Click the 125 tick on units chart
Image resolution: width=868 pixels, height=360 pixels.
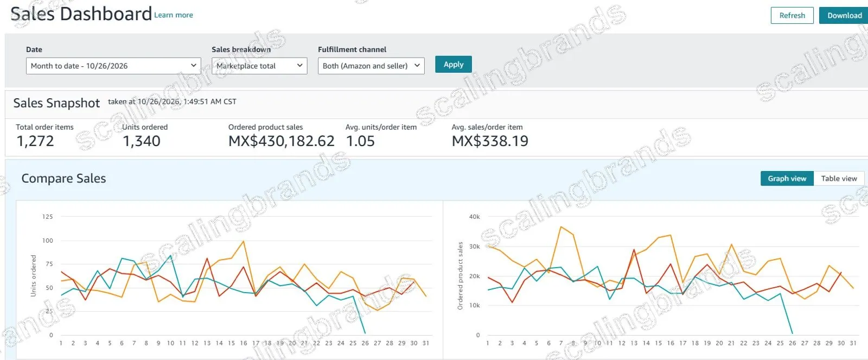[x=48, y=217]
